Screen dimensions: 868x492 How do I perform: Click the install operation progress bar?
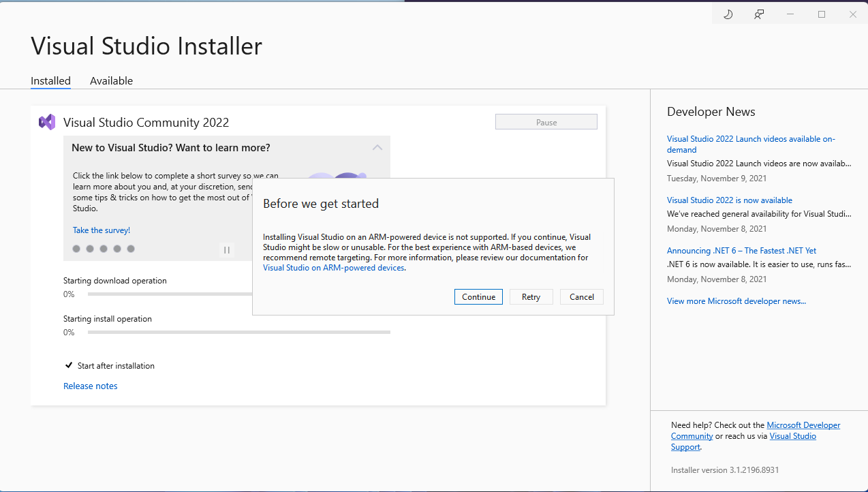[239, 333]
